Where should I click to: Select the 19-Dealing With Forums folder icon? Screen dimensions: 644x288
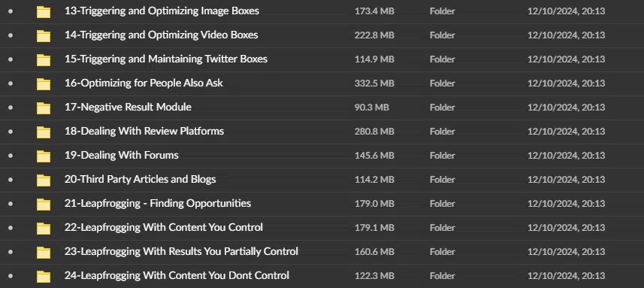pos(44,156)
